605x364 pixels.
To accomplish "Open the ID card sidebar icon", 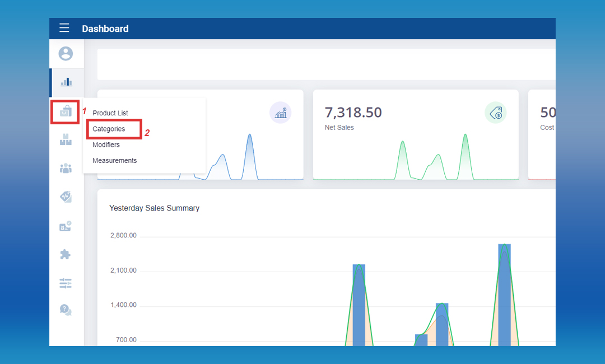I will pos(66,226).
